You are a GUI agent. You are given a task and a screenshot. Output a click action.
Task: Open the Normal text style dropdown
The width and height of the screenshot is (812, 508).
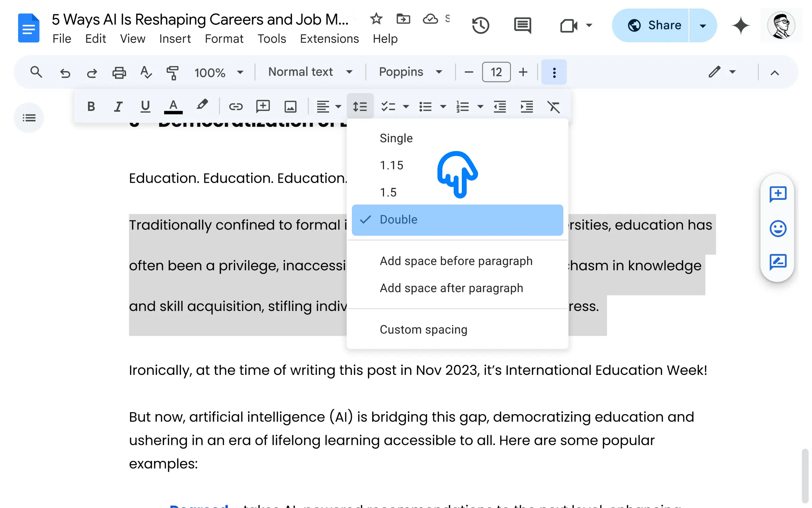(x=310, y=71)
